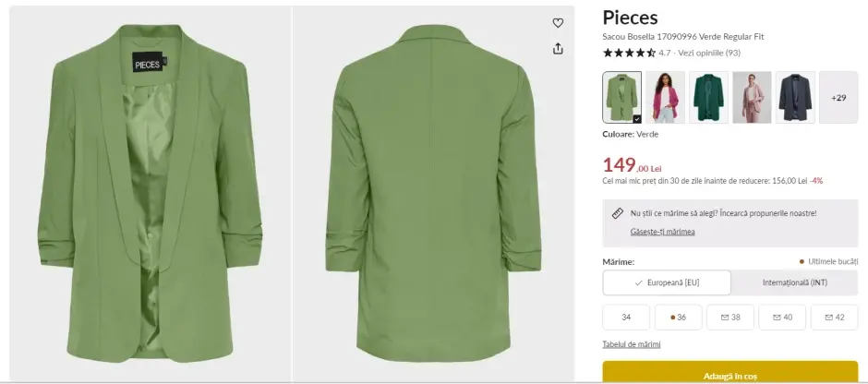The image size is (868, 384).
Task: Choose size 34
Action: [626, 318]
